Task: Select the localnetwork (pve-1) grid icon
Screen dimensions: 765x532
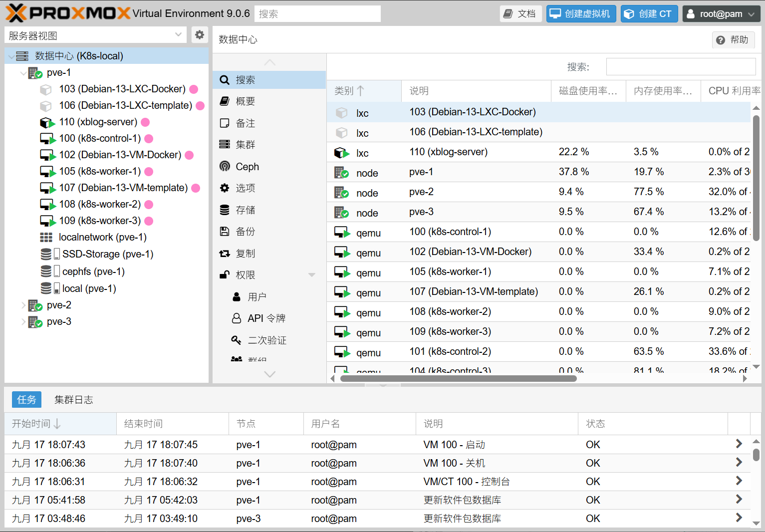Action: point(46,237)
